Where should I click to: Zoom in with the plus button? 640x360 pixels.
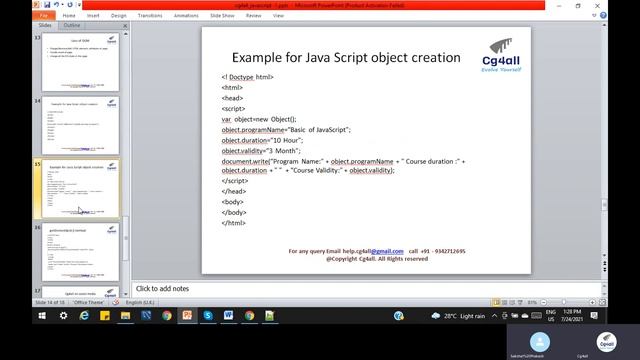pyautogui.click(x=592, y=302)
